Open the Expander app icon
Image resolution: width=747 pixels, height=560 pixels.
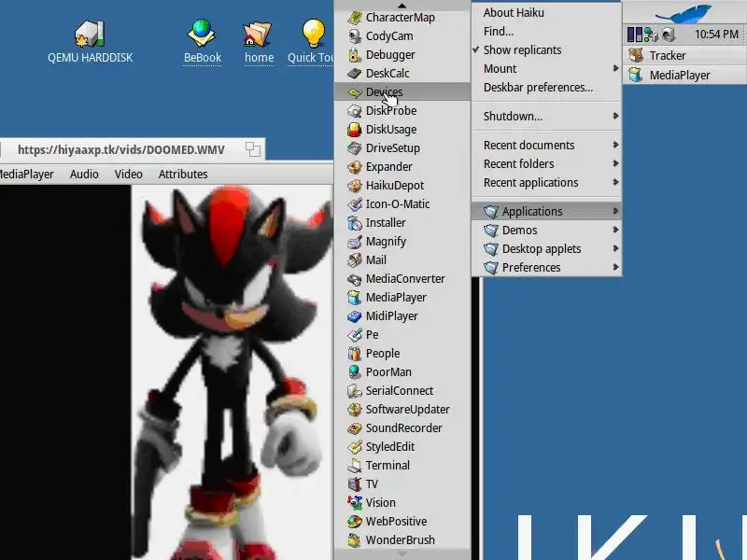coord(355,167)
